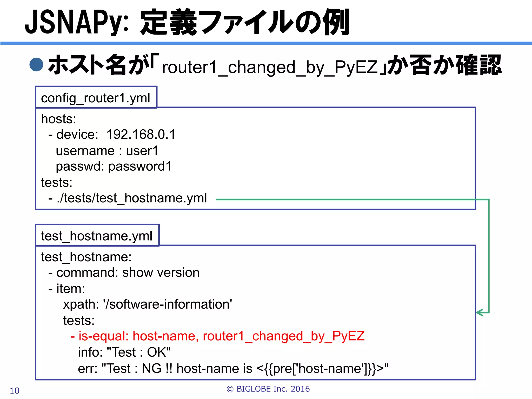
Task: Click the 'info: "Test : OK"' line
Action: (x=124, y=352)
